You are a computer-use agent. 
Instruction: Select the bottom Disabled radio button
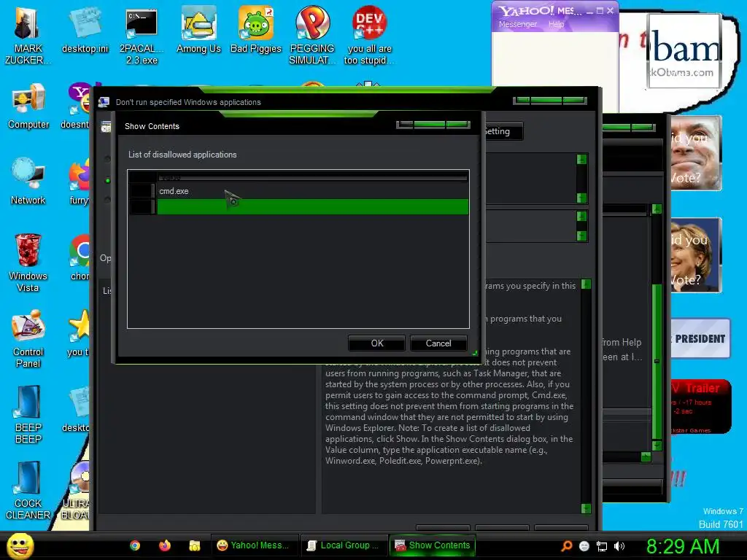coord(108,200)
